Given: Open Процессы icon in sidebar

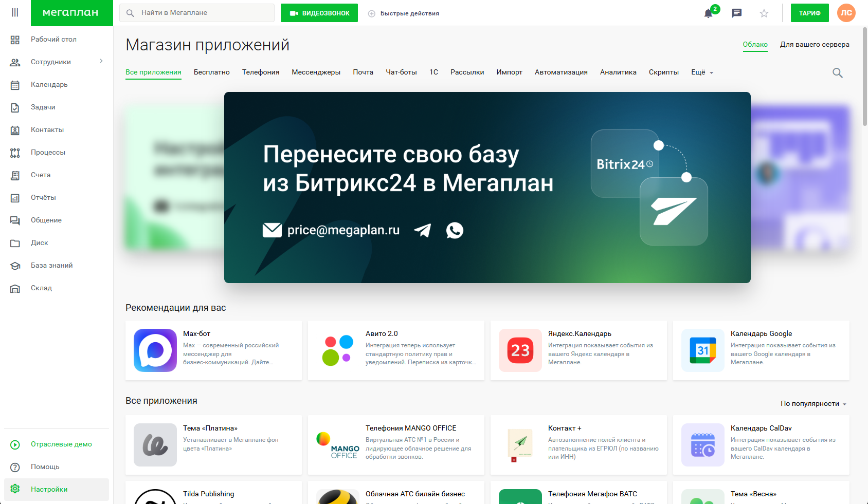Looking at the screenshot, I should click(x=15, y=153).
